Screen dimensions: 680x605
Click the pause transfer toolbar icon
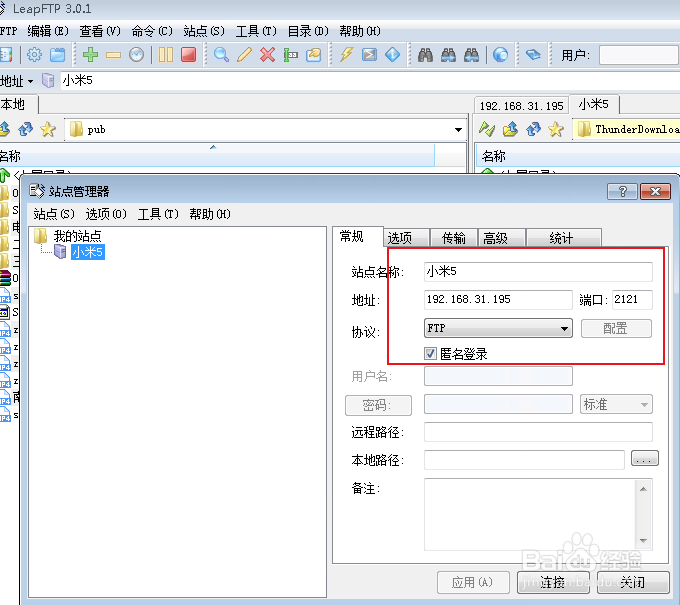[166, 55]
